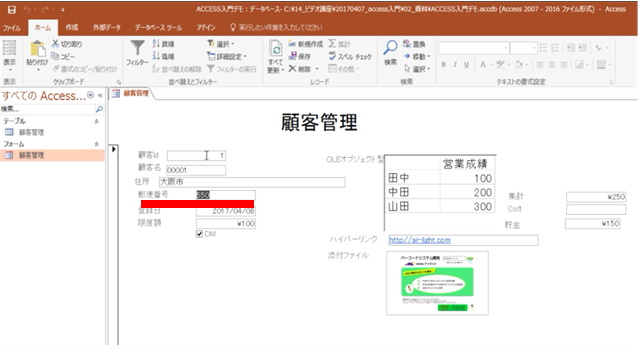Viewport: 640px width, 360px height.
Task: Open 詳細設定 advanced filter dropdown
Action: point(227,56)
